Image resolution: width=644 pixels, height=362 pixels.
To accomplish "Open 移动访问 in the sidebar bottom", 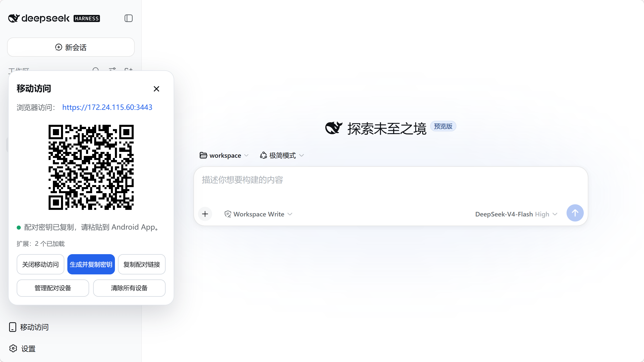I will coord(29,327).
